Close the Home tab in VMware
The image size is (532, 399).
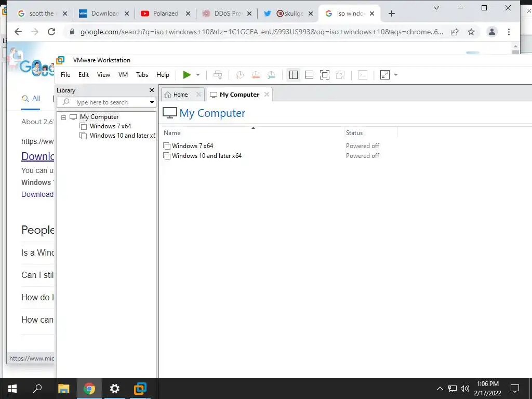coord(199,95)
